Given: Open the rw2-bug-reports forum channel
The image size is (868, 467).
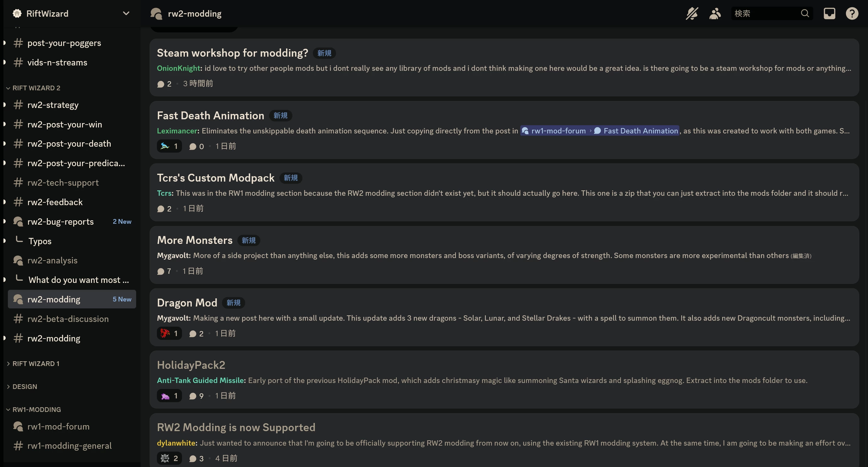Looking at the screenshot, I should pyautogui.click(x=61, y=222).
